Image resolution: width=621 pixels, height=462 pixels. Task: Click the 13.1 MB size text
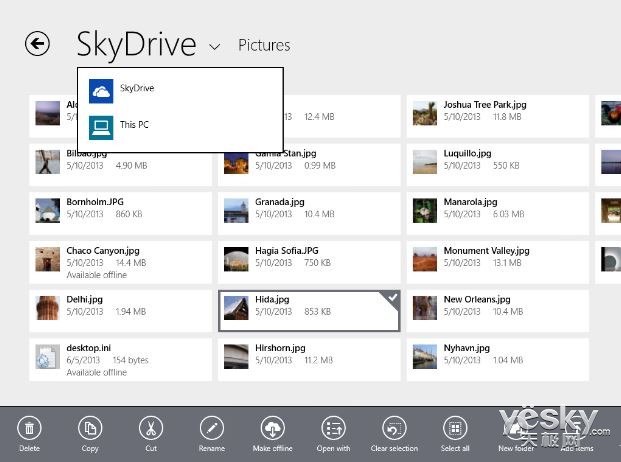click(507, 263)
